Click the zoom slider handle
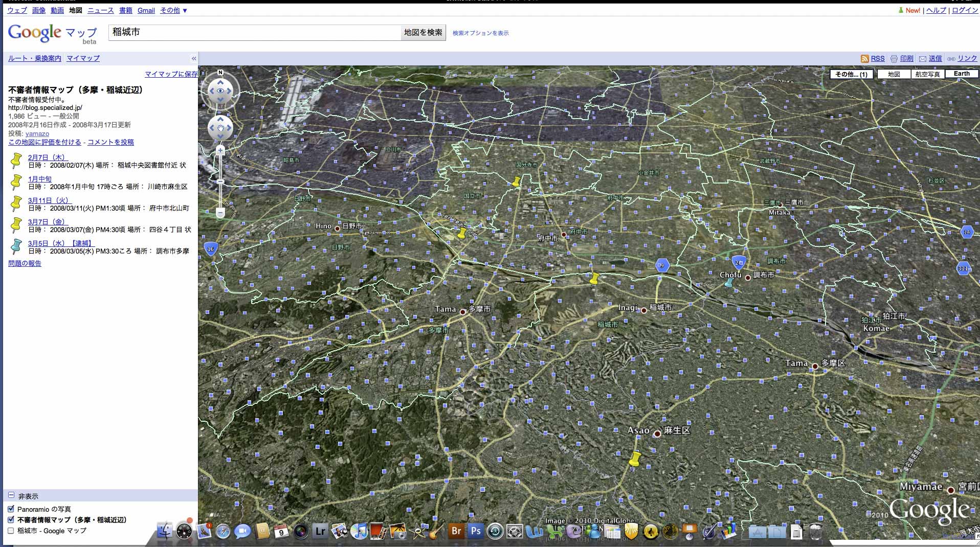The height and width of the screenshot is (547, 980). tap(220, 181)
